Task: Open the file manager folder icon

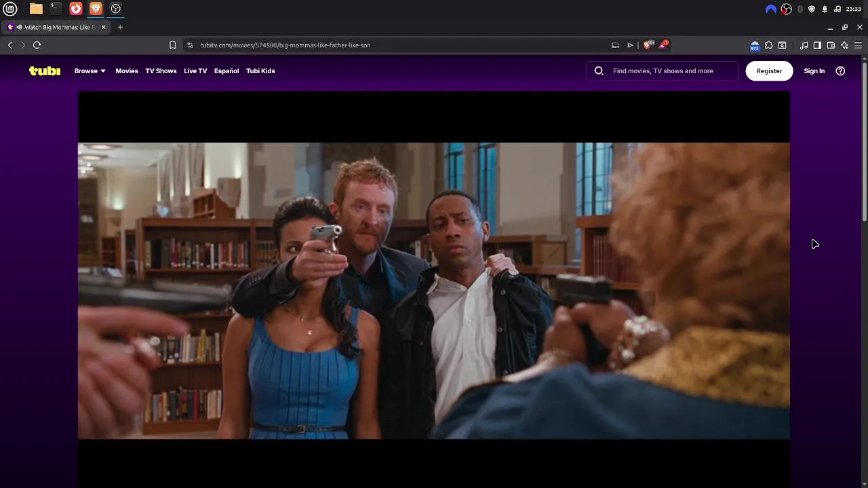Action: pyautogui.click(x=36, y=9)
